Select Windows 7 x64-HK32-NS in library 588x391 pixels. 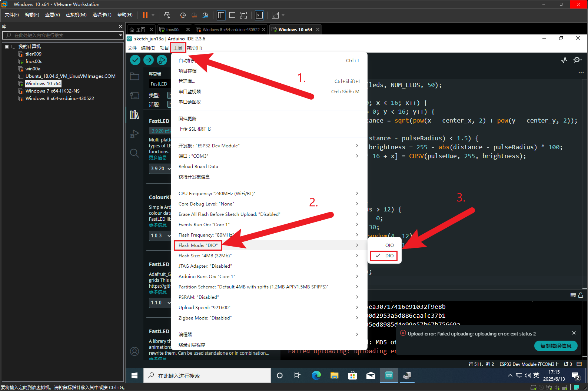(53, 91)
